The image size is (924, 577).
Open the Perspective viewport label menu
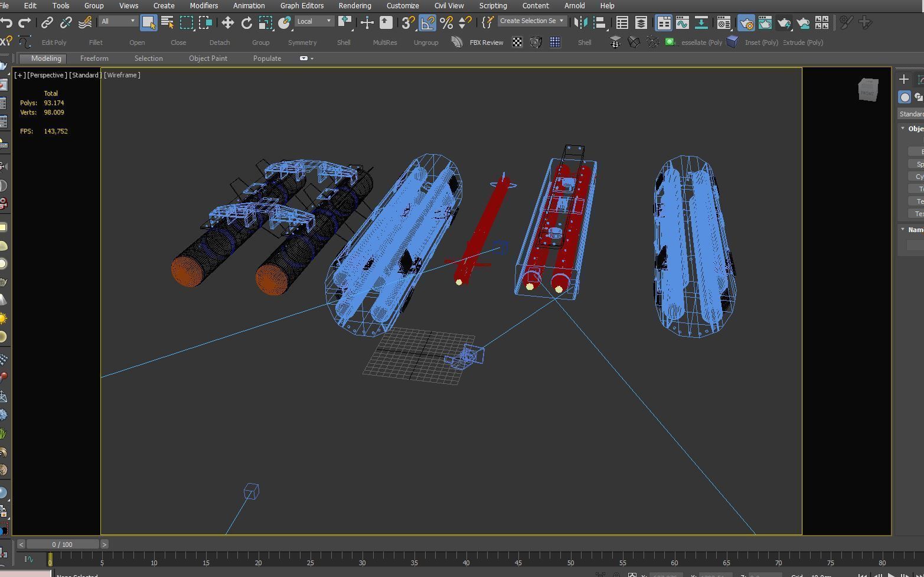point(47,75)
